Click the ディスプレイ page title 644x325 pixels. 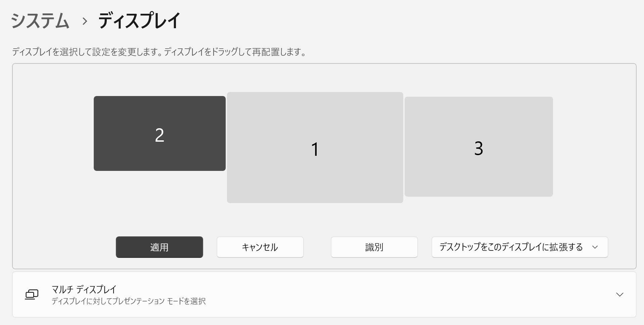[x=139, y=21]
